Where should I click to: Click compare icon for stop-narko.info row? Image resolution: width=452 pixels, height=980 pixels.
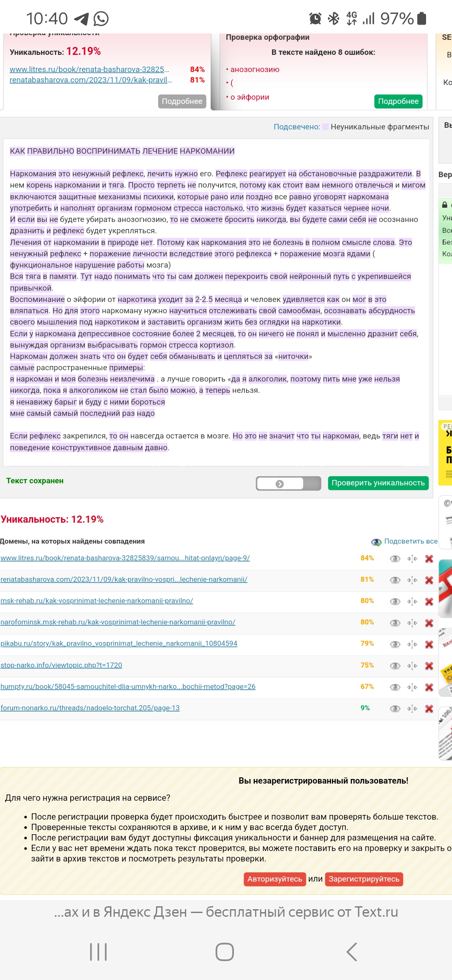pyautogui.click(x=412, y=666)
